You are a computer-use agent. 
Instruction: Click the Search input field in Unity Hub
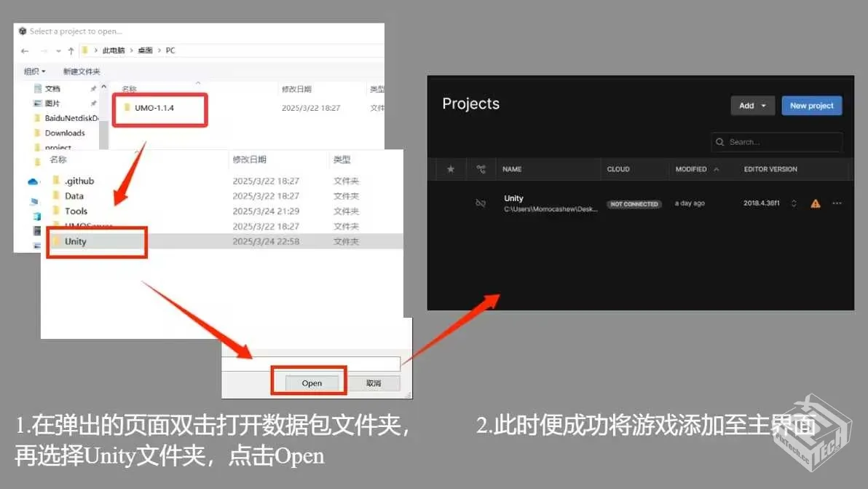point(776,141)
